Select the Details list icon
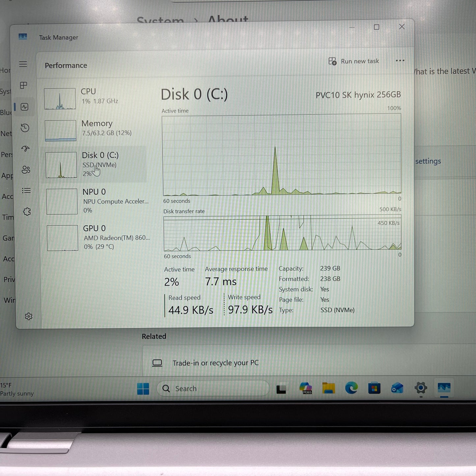This screenshot has width=476, height=476. click(x=26, y=191)
